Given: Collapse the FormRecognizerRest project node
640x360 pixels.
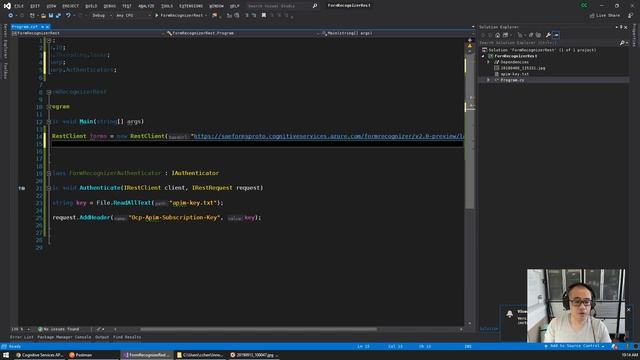Looking at the screenshot, I should 484,56.
